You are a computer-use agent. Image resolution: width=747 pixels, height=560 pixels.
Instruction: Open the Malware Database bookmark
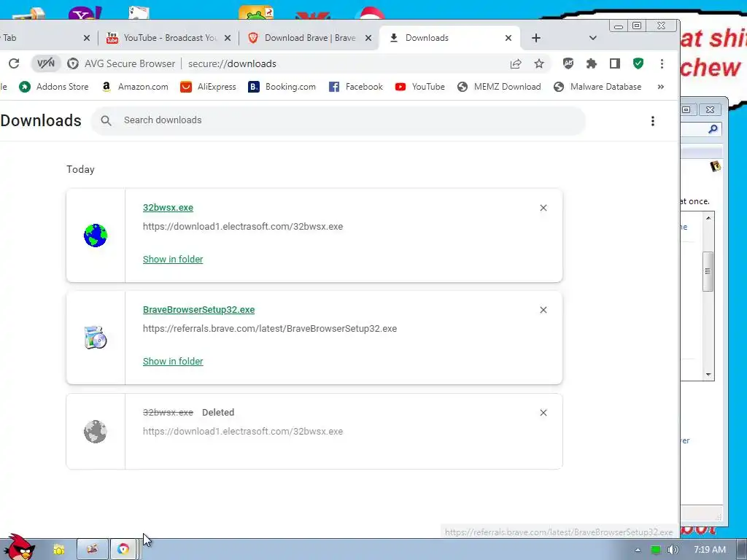597,87
